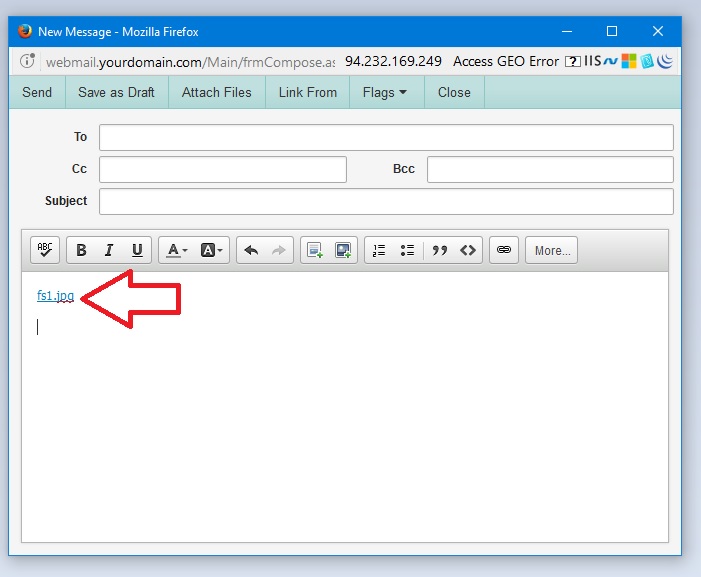
Task: Apply numbered list formatting
Action: coord(379,250)
